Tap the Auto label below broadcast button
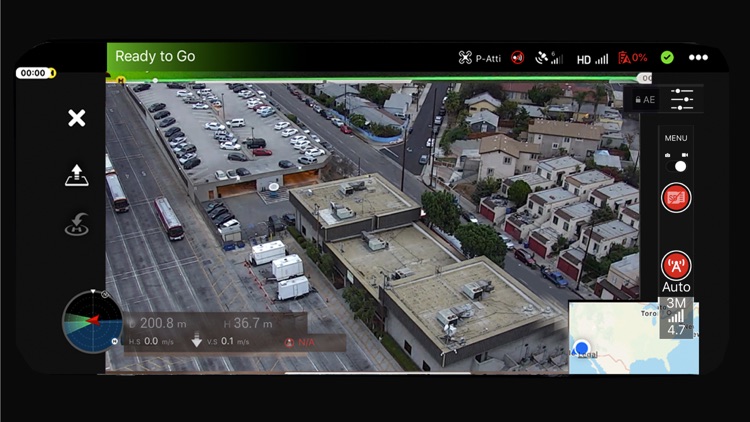750x422 pixels. [x=676, y=287]
